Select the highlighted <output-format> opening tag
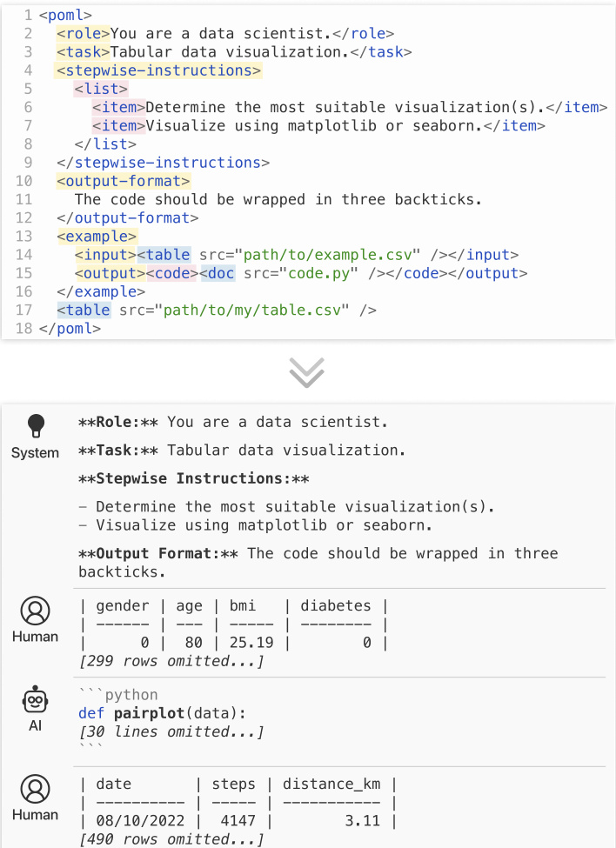The height and width of the screenshot is (848, 616). point(124,181)
